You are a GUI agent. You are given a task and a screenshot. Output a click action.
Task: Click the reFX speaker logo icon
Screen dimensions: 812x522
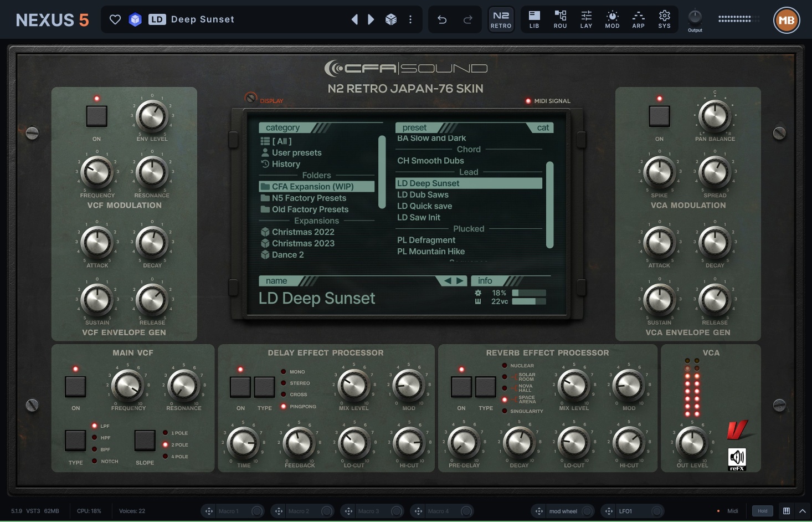click(737, 459)
